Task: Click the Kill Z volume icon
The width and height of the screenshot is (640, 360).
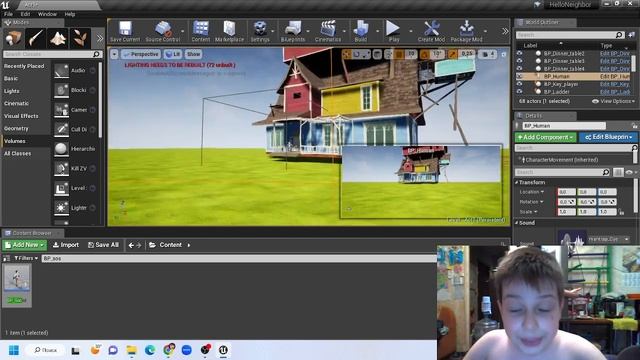Action: click(x=61, y=169)
